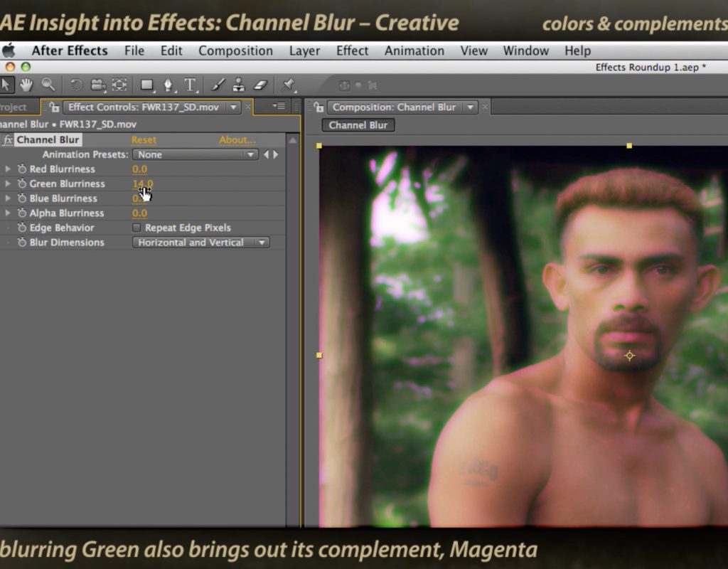Open the Help menu

[577, 50]
